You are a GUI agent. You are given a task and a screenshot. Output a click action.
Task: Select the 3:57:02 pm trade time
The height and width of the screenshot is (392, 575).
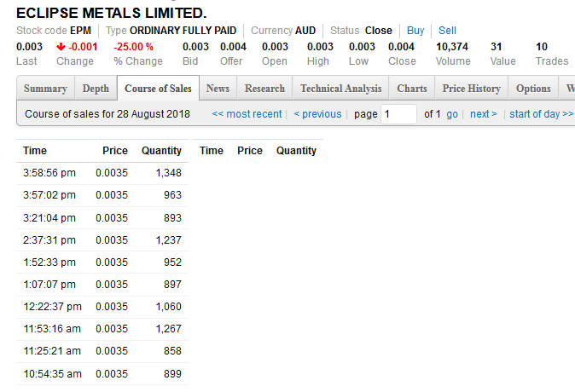(49, 195)
